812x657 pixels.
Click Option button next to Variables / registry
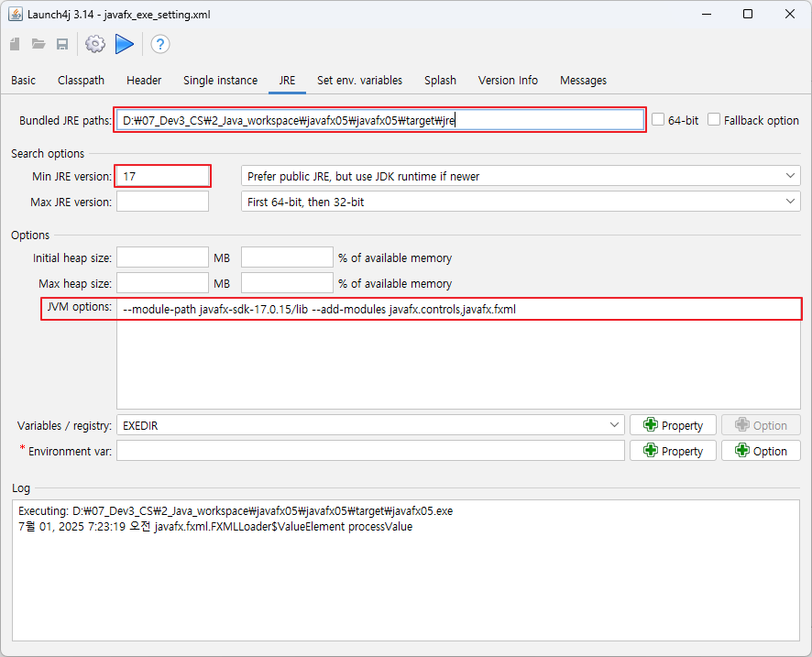(x=761, y=425)
